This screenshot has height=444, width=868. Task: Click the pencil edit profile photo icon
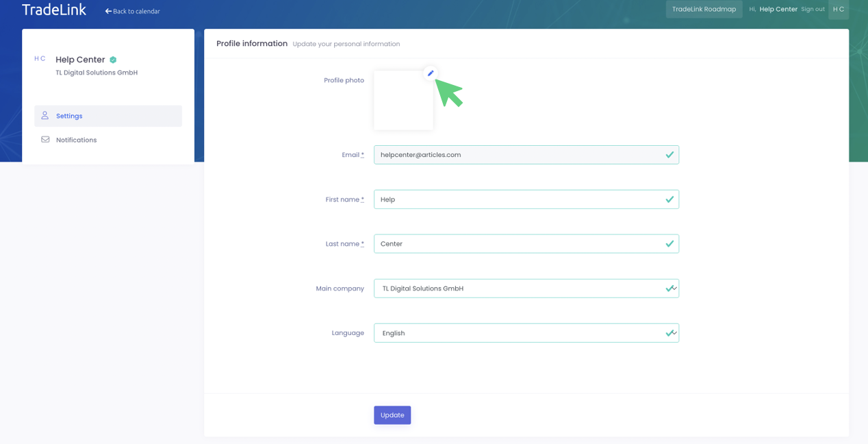(x=431, y=73)
